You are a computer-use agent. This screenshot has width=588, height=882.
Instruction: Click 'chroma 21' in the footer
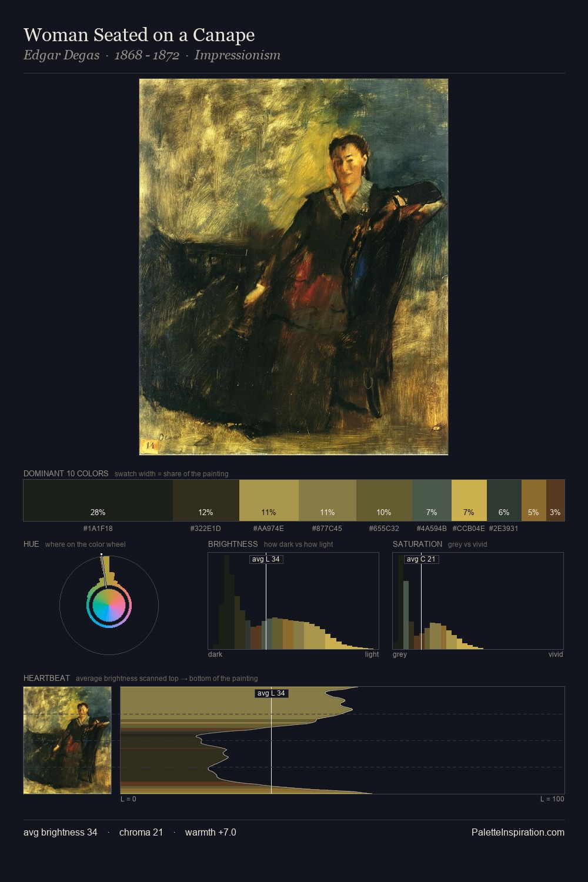coord(141,832)
